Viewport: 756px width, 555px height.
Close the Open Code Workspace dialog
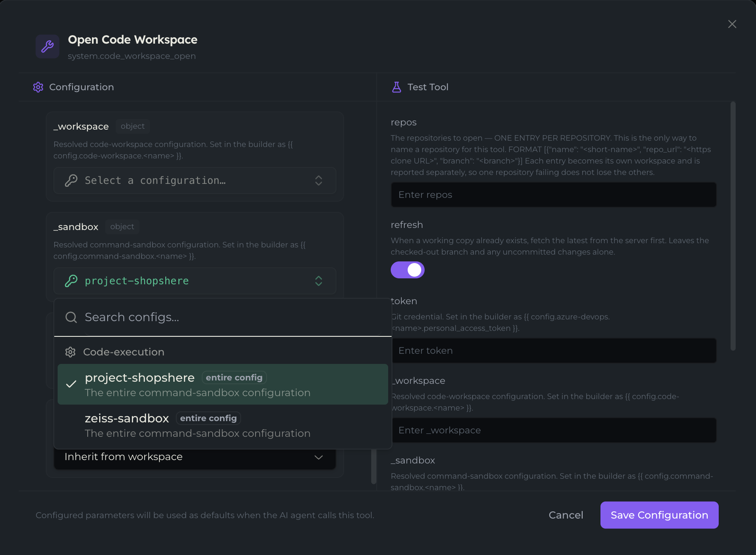tap(732, 24)
